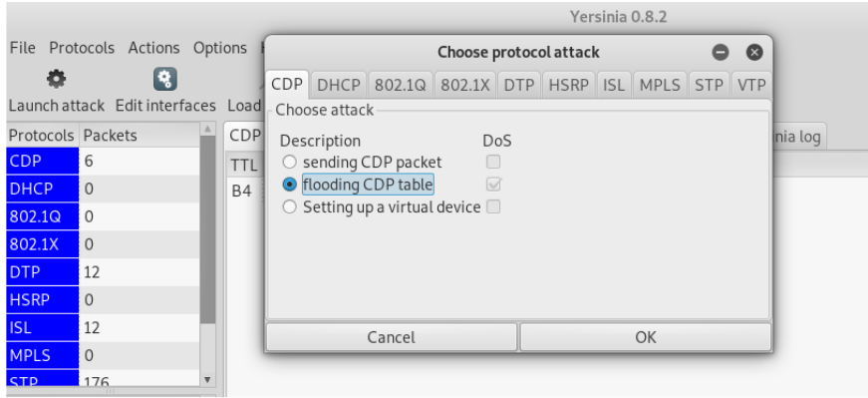Switch to the DHCP attack tab
The height and width of the screenshot is (398, 868).
(x=339, y=86)
